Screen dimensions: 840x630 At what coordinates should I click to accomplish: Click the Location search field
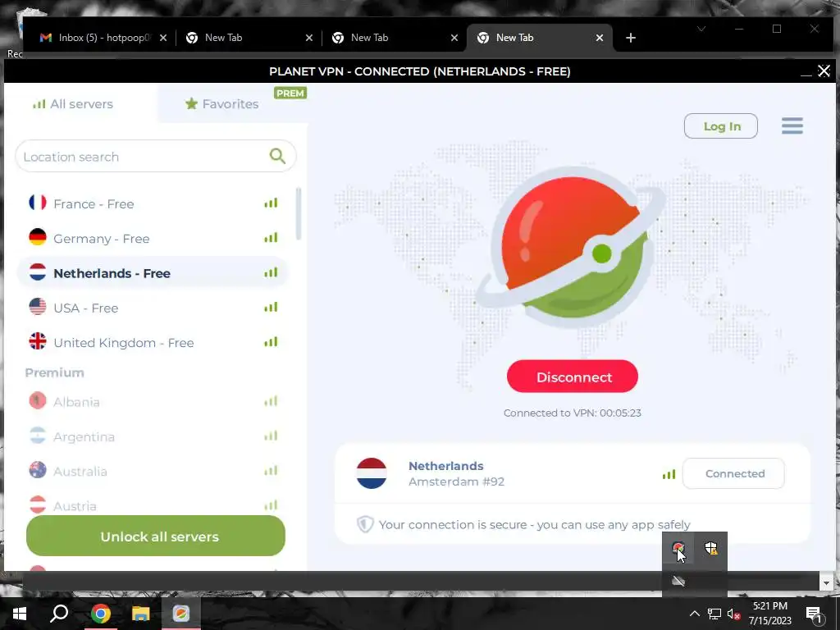pyautogui.click(x=155, y=157)
